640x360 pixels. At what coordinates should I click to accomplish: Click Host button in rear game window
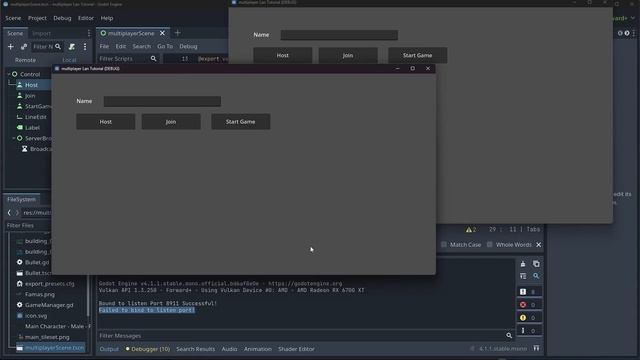click(282, 55)
